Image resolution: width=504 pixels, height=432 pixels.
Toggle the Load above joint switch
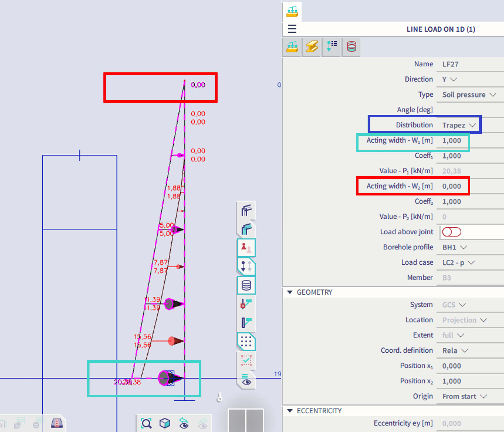(x=451, y=232)
